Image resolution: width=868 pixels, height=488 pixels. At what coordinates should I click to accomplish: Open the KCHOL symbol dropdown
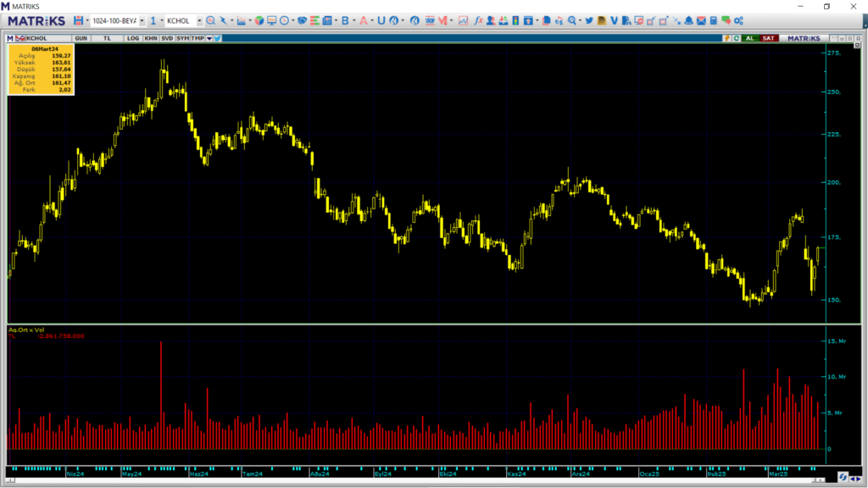[199, 20]
